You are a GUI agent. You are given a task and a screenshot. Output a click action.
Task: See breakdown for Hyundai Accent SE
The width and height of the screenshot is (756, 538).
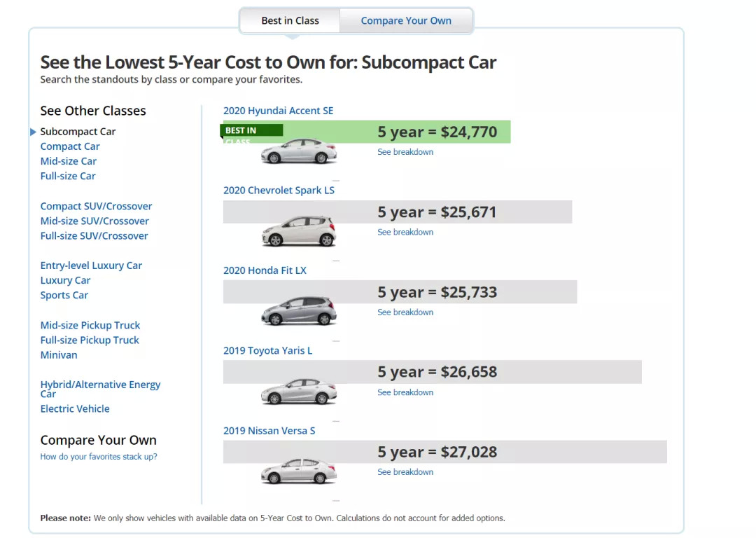405,152
